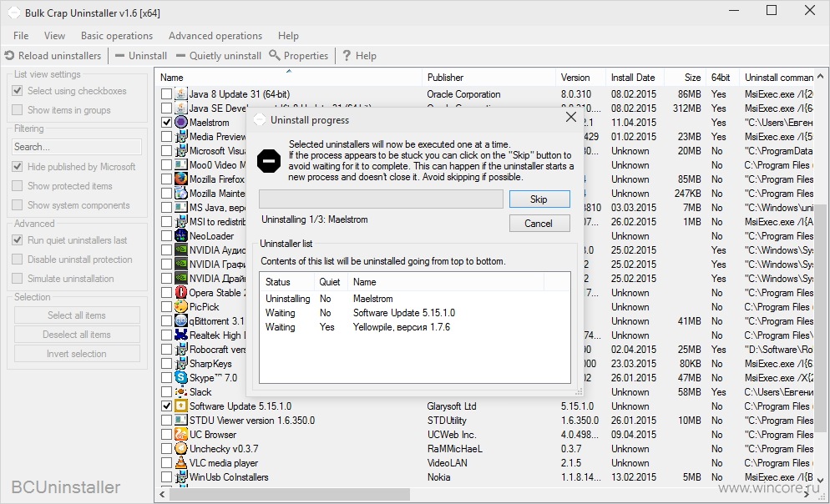The width and height of the screenshot is (830, 504).
Task: Click the WinUsb CoInstallers icon
Action: tap(181, 477)
